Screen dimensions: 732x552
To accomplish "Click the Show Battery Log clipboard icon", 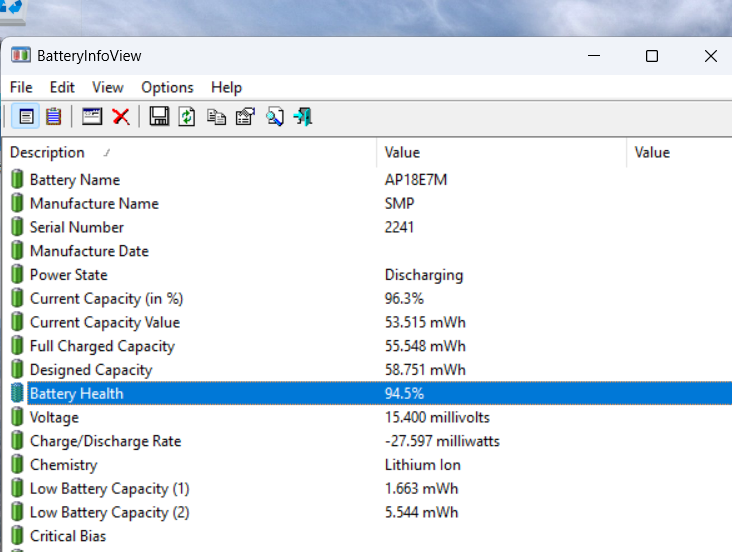I will (54, 116).
